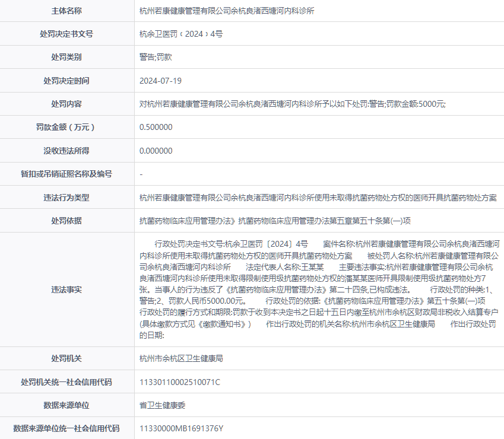Click the 处罚类别 label
504x439 pixels.
66,57
